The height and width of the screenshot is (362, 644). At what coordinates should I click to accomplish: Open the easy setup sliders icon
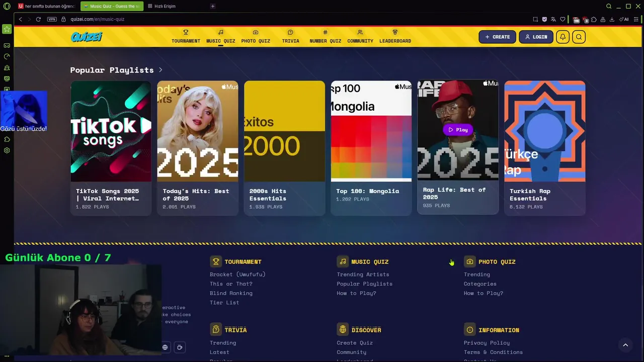[636, 19]
